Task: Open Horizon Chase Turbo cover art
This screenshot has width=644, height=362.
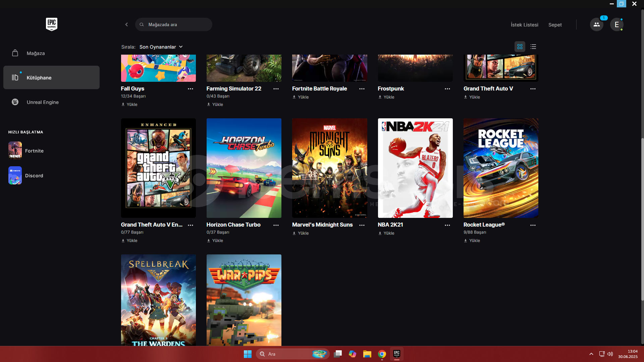Action: 244,168
